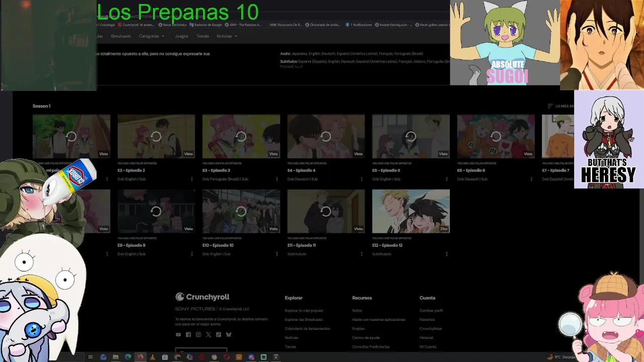Click Historial footer link
644x362 pixels.
(426, 338)
